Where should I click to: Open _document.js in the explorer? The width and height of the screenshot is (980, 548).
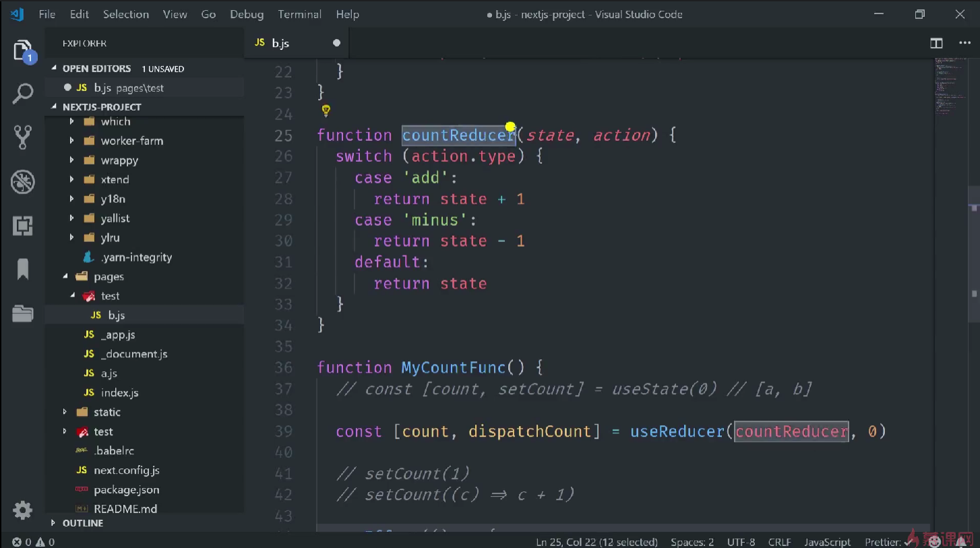134,354
